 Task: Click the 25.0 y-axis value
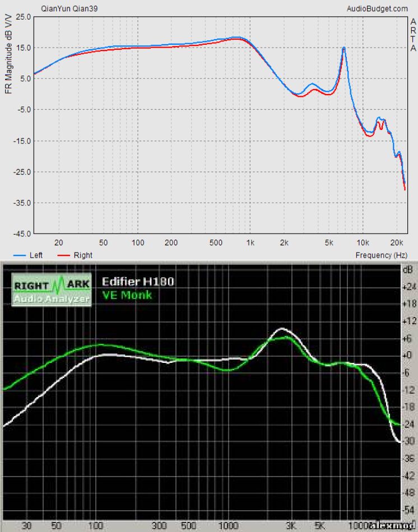24,17
